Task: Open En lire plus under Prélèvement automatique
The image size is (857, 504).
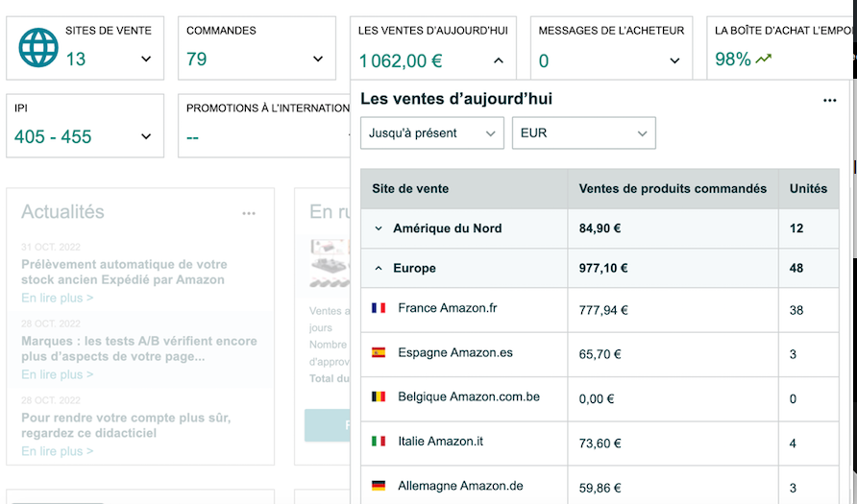Action: (58, 299)
